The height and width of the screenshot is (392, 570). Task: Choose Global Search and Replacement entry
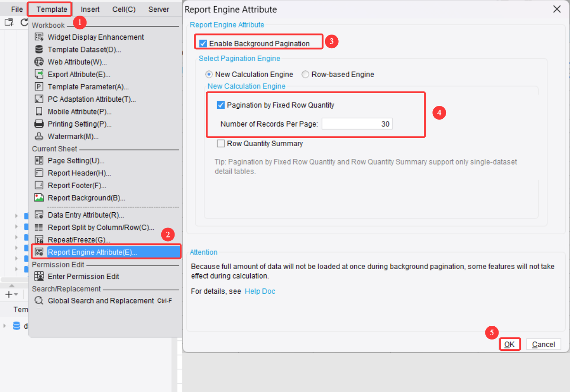(x=101, y=300)
